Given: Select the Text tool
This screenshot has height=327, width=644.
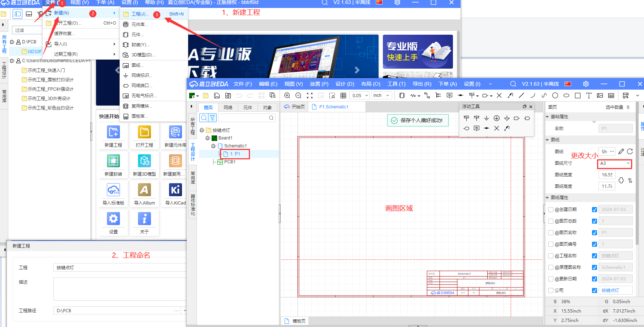Looking at the screenshot, I should coord(589,95).
